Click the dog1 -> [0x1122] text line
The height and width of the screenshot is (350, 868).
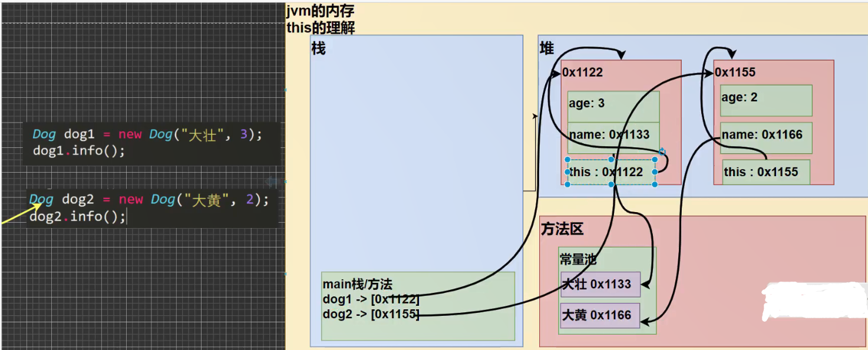coord(370,299)
